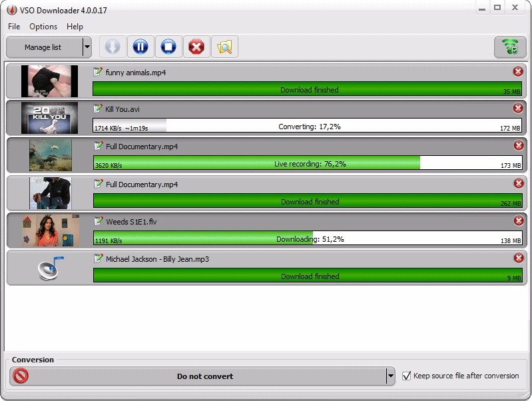The width and height of the screenshot is (532, 401).
Task: Click the red X delete toolbar icon
Action: pyautogui.click(x=196, y=47)
